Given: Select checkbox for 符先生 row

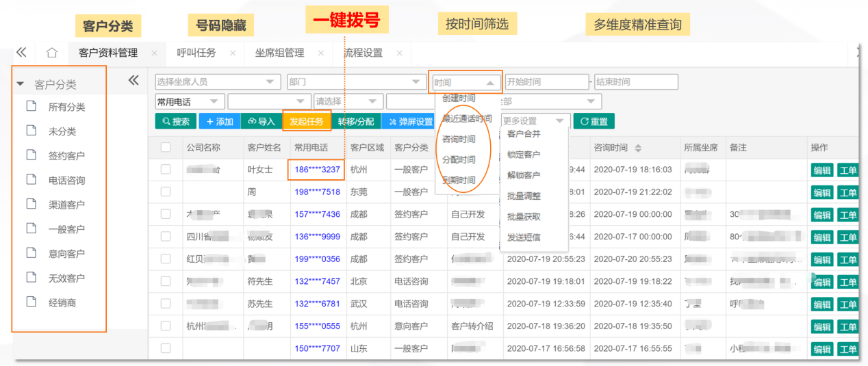Looking at the screenshot, I should tap(166, 281).
